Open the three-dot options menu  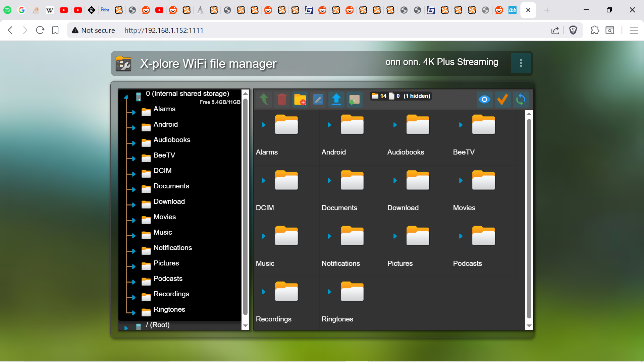pyautogui.click(x=521, y=63)
